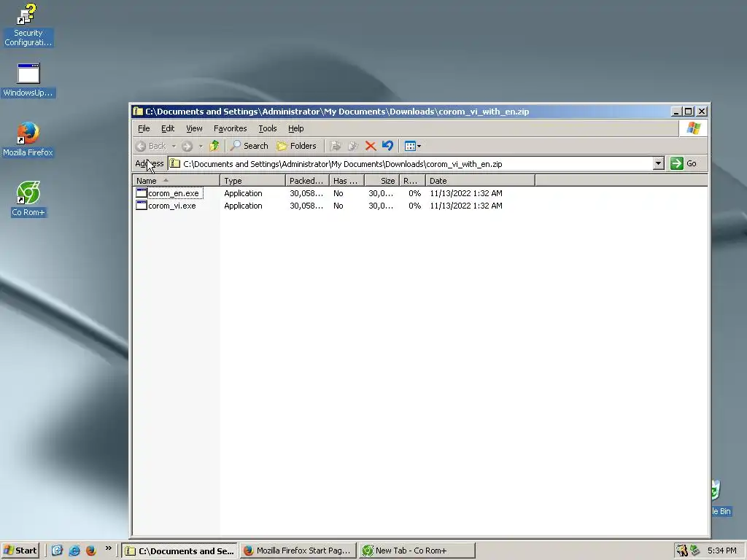Launch Firefox from the quick launch bar
The image size is (747, 560).
point(91,551)
